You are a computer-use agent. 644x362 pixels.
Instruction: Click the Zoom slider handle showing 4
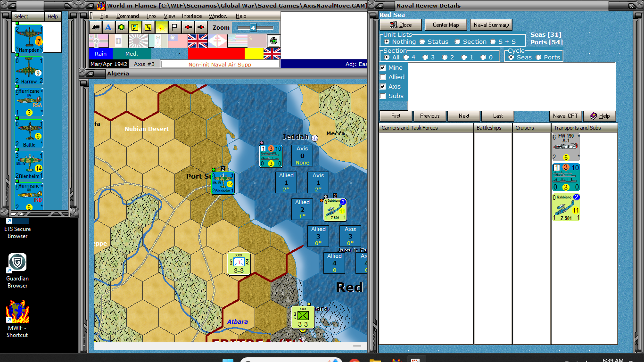click(253, 28)
